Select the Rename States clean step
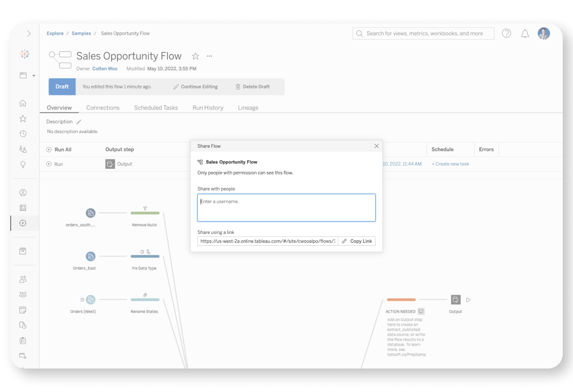The image size is (573, 392). tap(145, 300)
